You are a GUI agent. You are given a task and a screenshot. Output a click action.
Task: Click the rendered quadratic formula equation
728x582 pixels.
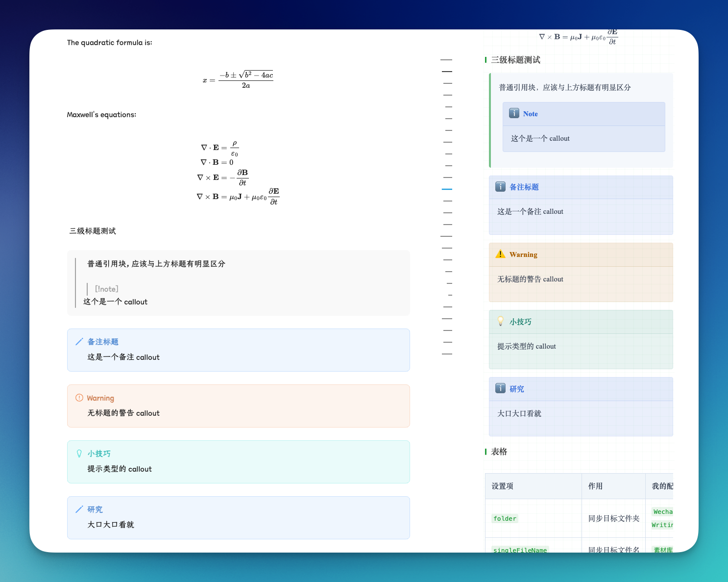[x=238, y=79]
